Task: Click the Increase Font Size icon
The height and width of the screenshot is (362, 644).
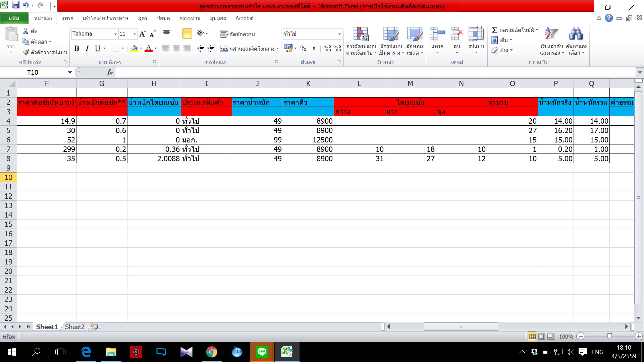Action: tap(143, 34)
